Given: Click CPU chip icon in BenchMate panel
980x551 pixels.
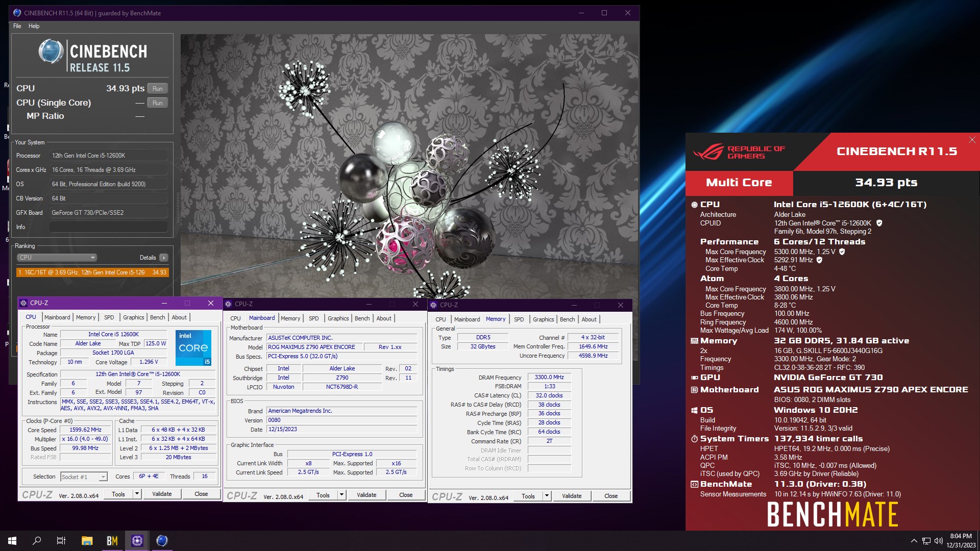Looking at the screenshot, I should (x=694, y=205).
